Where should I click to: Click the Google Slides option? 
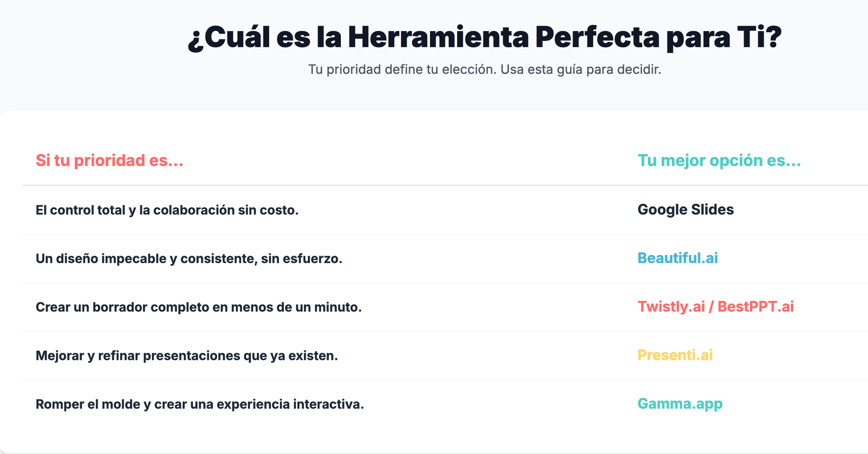[x=685, y=210]
